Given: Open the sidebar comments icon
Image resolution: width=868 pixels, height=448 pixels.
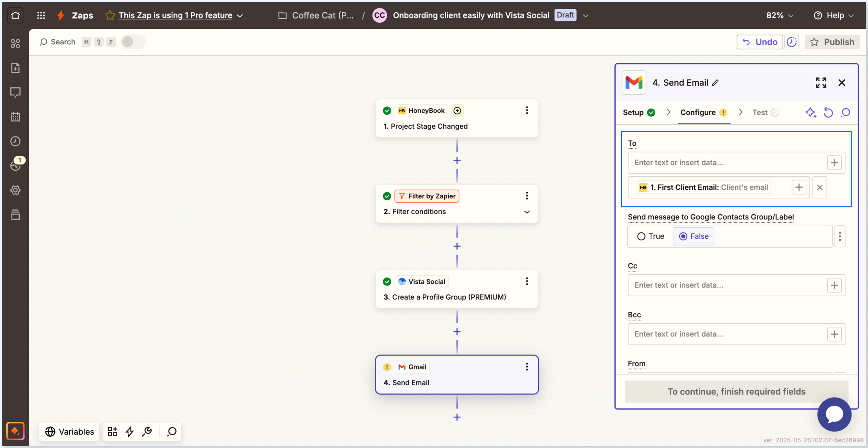Looking at the screenshot, I should point(15,92).
